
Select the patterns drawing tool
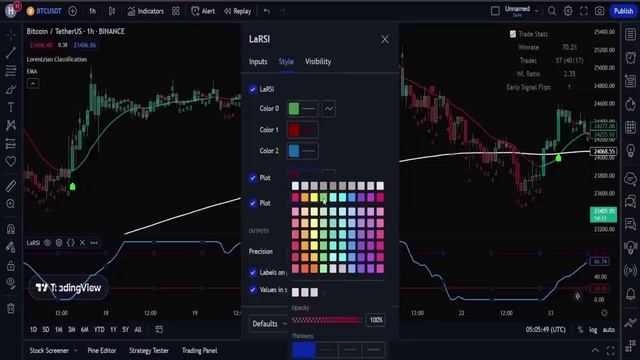(x=11, y=125)
